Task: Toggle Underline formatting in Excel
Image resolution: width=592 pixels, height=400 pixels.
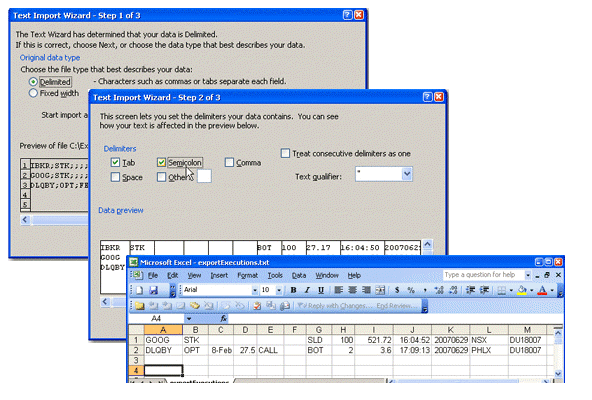Action: point(321,290)
